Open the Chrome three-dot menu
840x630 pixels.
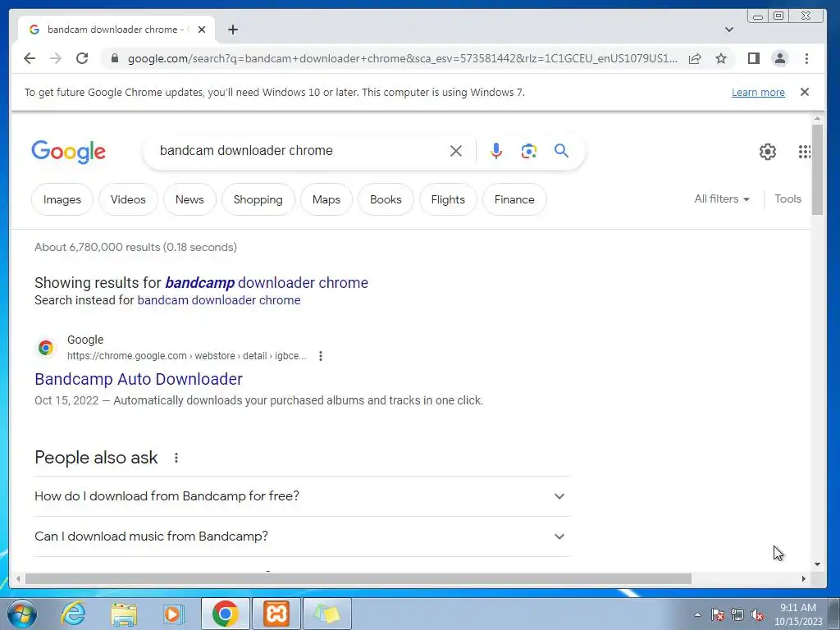tap(806, 58)
